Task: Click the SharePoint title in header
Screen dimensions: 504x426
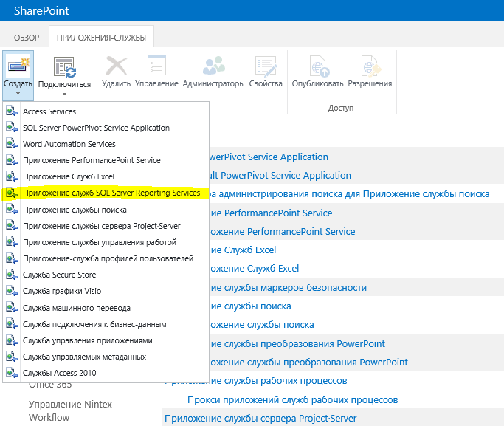Action: click(41, 11)
